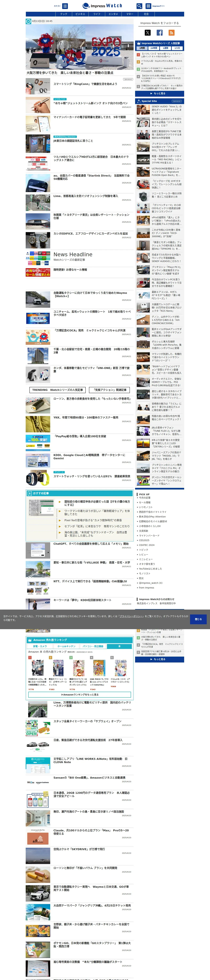This screenshot has height=980, width=210.
Task: Select the ホーム&キッチン Amazon ranking tab
Action: tap(66, 646)
